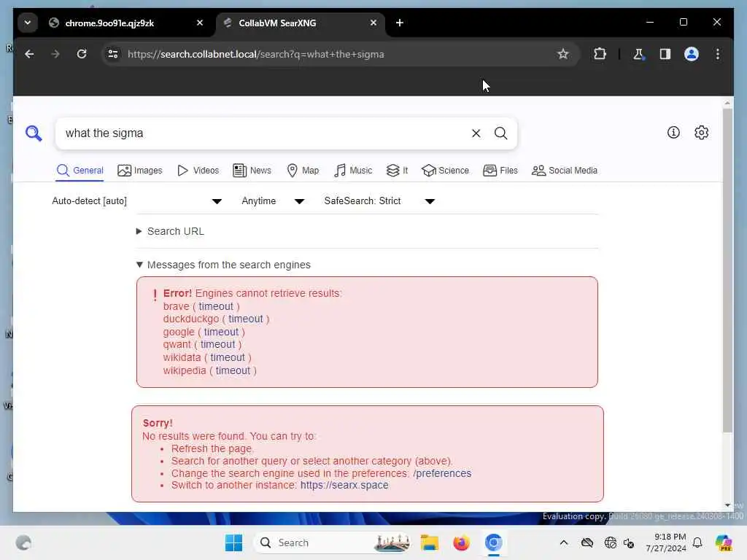Open the Windows Start menu
Image resolution: width=747 pixels, height=560 pixels.
click(233, 542)
